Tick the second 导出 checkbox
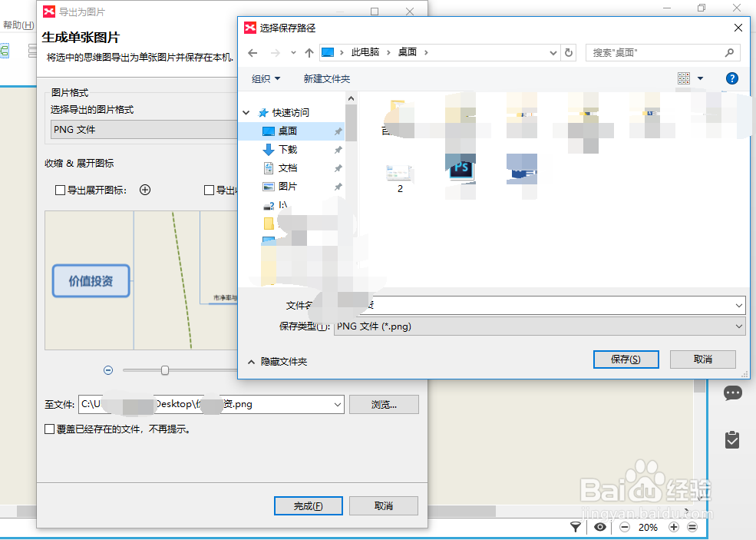 [x=209, y=190]
